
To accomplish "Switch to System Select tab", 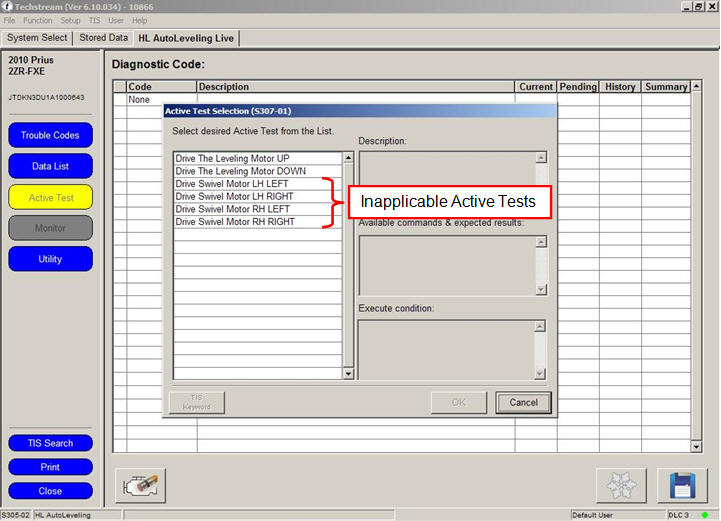I will coord(37,38).
